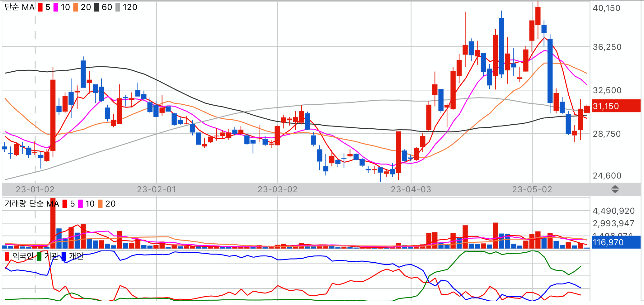Click the green 기관 legend swatch
Screen dimensions: 644x305
[39, 256]
